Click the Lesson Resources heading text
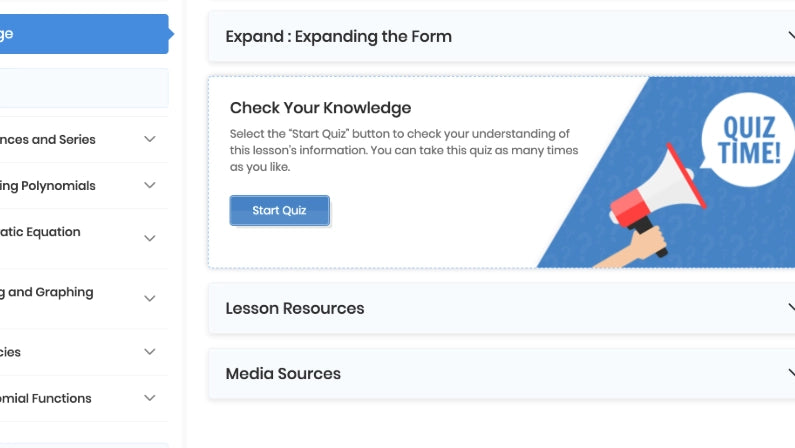Screen dimensions: 795x448 click(295, 308)
